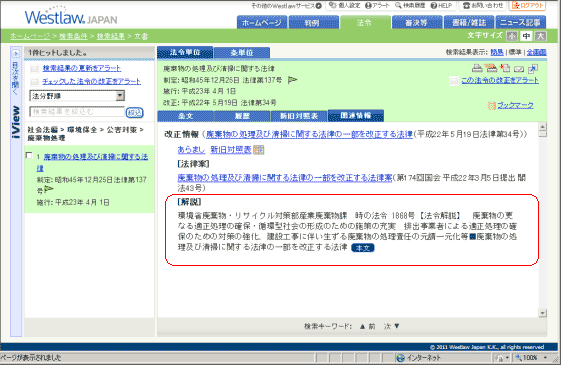Switch to the 法令単位 tab

click(x=185, y=52)
